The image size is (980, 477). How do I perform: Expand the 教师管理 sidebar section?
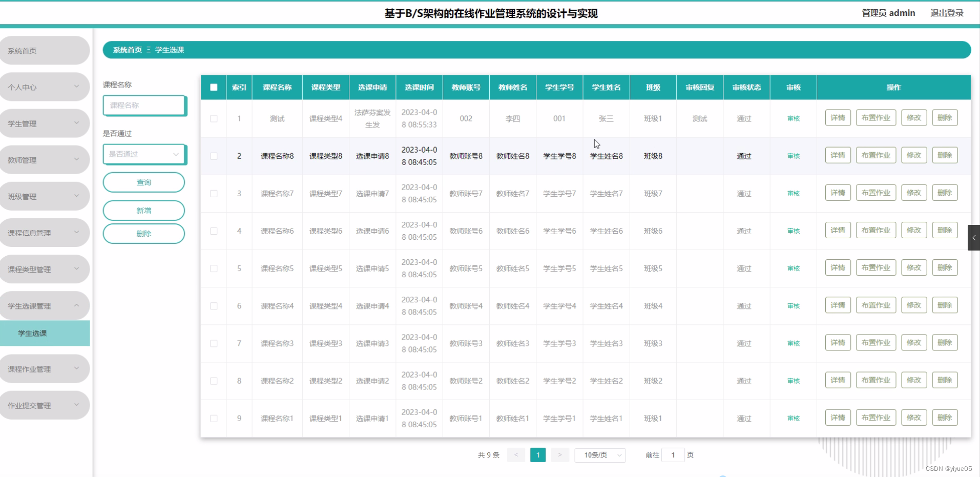pyautogui.click(x=45, y=159)
